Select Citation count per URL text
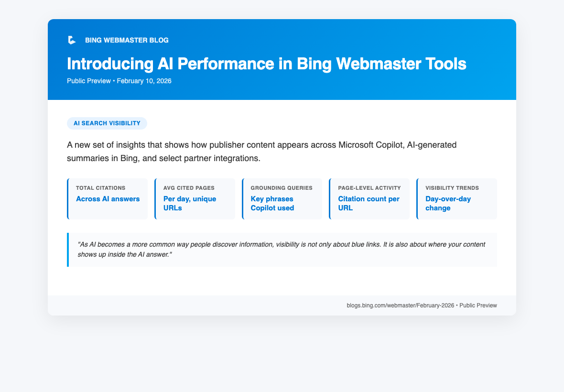Image resolution: width=564 pixels, height=392 pixels. coord(369,204)
